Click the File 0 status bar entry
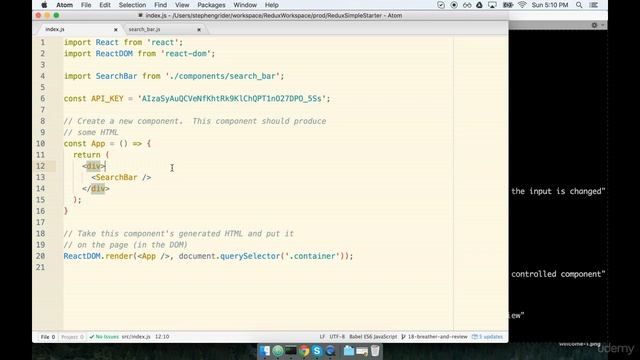This screenshot has height=360, width=640. click(48, 337)
